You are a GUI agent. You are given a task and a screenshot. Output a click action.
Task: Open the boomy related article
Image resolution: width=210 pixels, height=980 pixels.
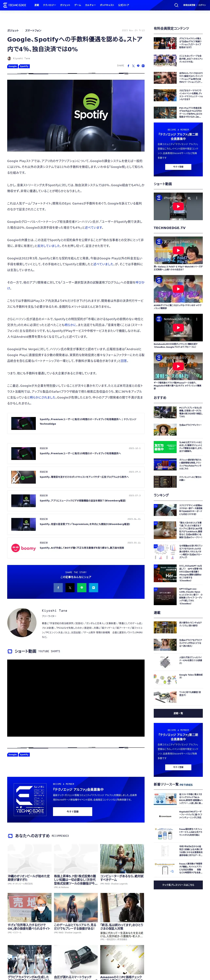(76, 548)
